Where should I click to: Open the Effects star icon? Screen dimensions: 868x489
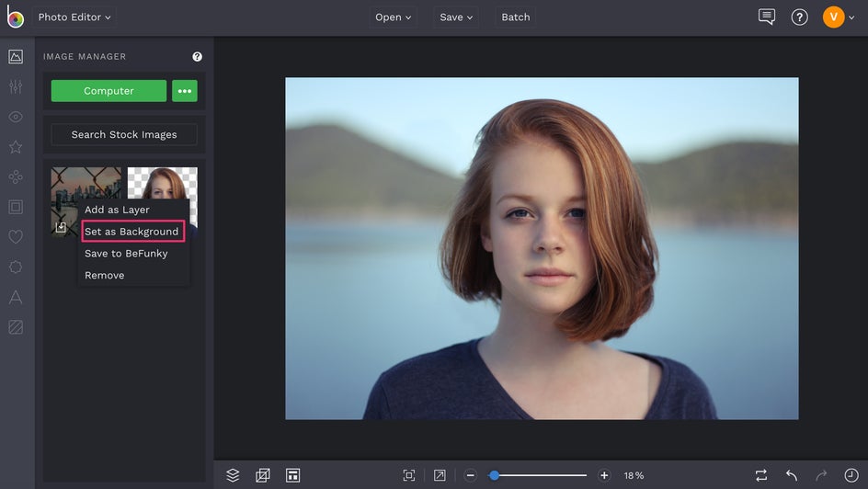coord(16,147)
